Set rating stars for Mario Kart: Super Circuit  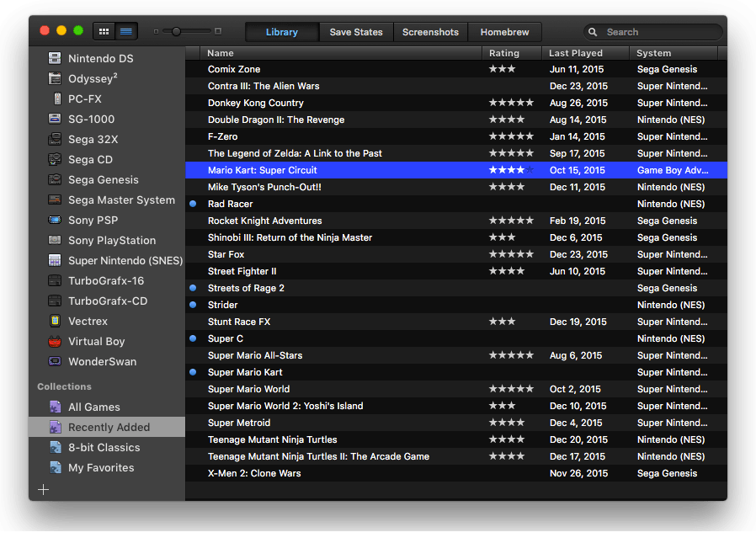[511, 170]
